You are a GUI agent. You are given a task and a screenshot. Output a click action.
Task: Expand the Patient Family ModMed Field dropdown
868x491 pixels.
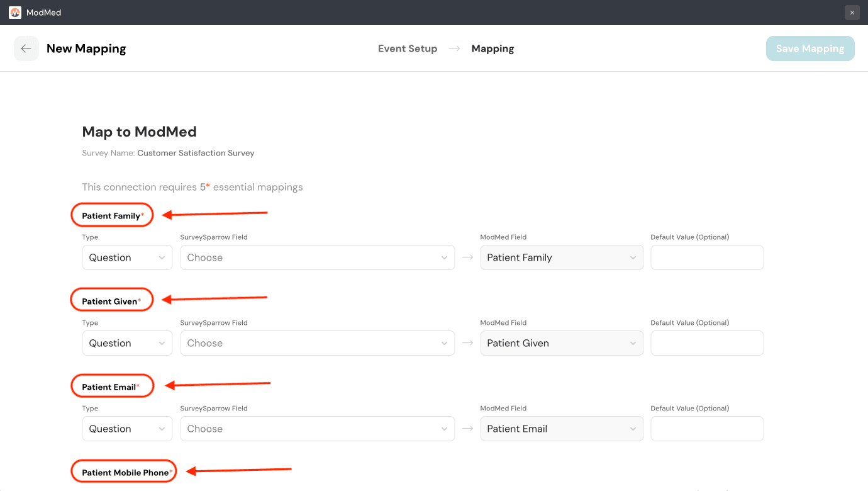point(561,257)
